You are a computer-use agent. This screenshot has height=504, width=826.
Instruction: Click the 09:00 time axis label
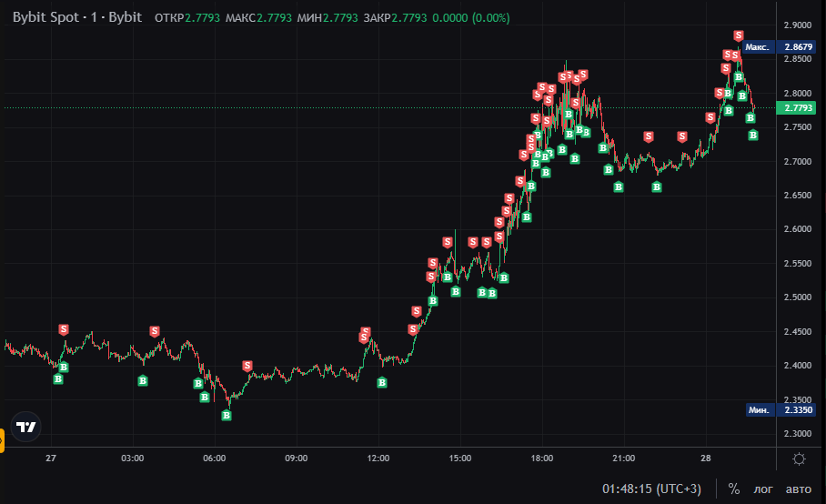point(296,459)
